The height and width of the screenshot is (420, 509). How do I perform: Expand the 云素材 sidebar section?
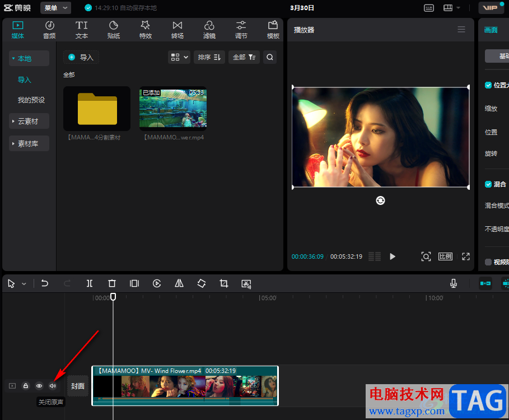pyautogui.click(x=29, y=121)
